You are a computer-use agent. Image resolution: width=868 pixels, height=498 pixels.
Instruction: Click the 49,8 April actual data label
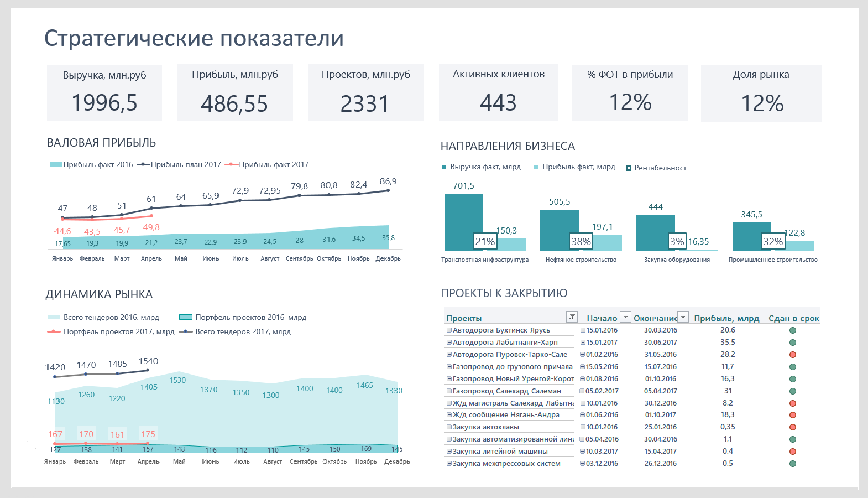coord(151,227)
